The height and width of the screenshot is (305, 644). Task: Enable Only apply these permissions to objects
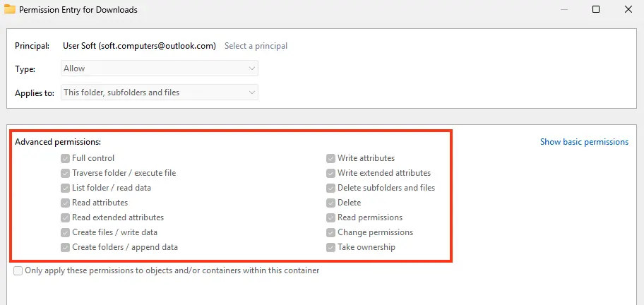(x=18, y=270)
